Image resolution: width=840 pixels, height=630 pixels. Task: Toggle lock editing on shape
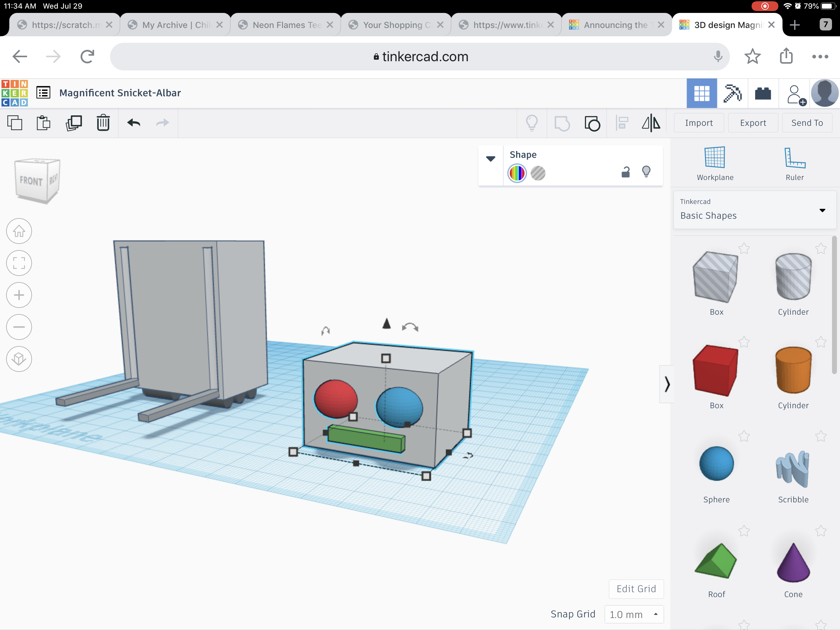coord(625,172)
